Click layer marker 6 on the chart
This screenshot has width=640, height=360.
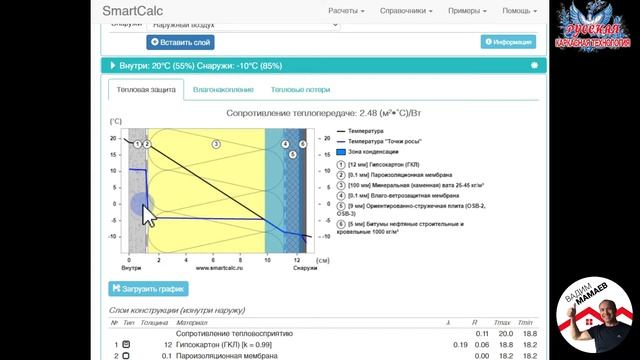coord(302,144)
